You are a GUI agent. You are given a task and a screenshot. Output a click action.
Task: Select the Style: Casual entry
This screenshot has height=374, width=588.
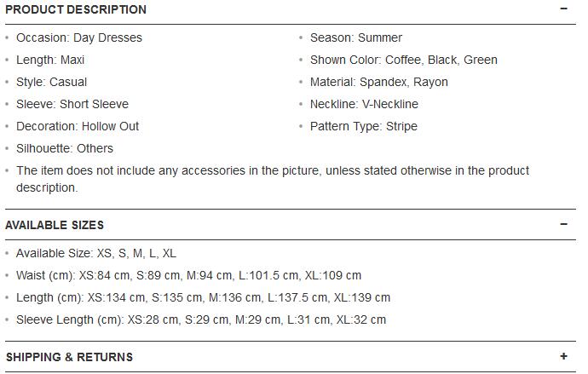click(x=51, y=82)
